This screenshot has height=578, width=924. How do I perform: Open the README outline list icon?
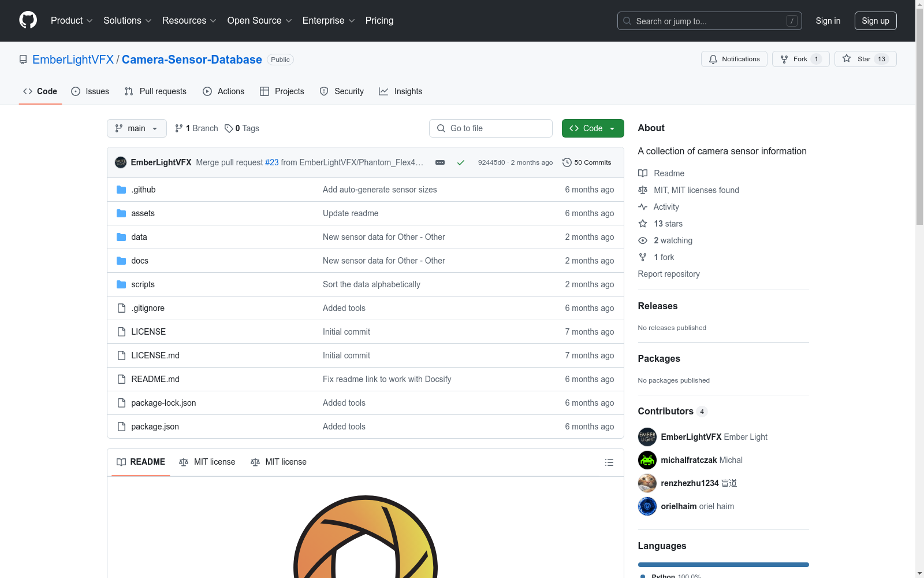(609, 462)
